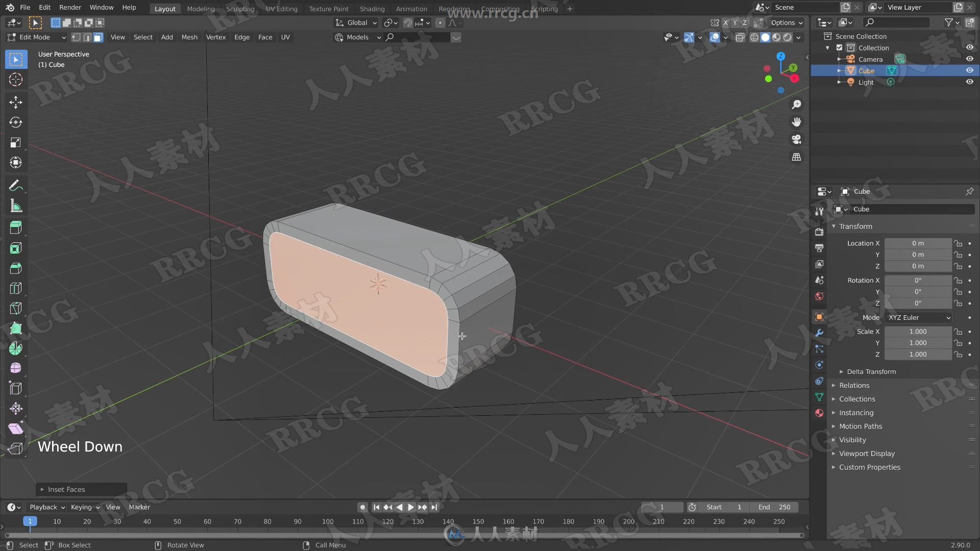The height and width of the screenshot is (551, 980).
Task: Select the Measure tool icon
Action: (x=15, y=206)
